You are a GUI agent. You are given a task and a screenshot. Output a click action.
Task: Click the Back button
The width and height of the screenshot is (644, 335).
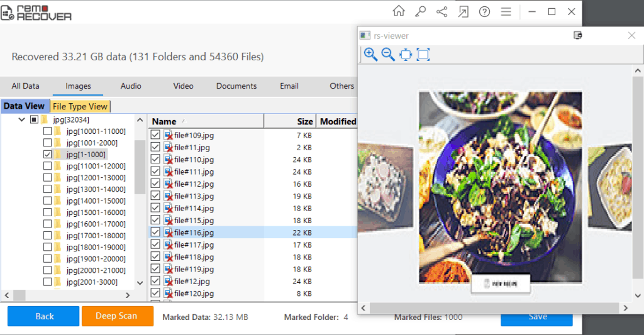tap(44, 316)
